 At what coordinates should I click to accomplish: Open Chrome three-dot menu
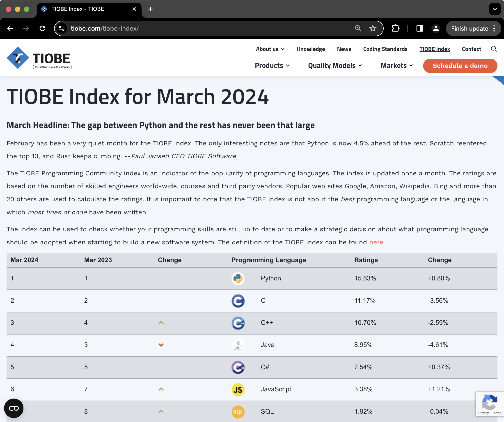494,29
